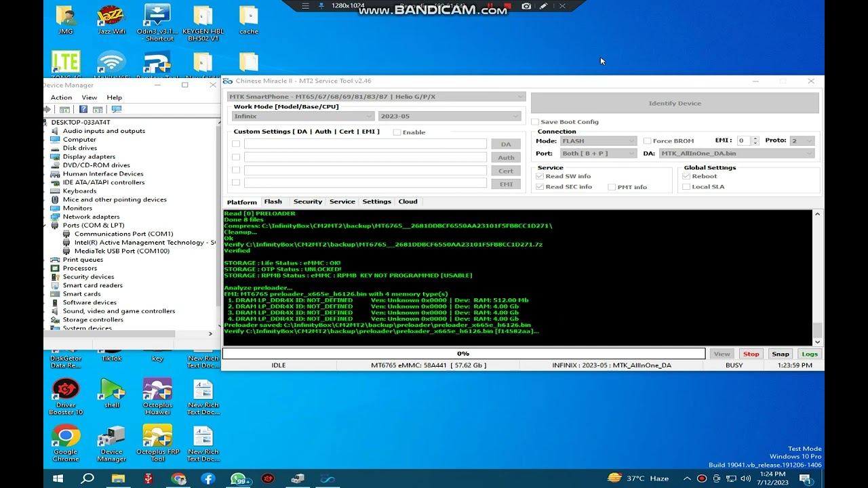The width and height of the screenshot is (868, 488).
Task: Click the scan hardware monitor toolbar icon
Action: [116, 109]
